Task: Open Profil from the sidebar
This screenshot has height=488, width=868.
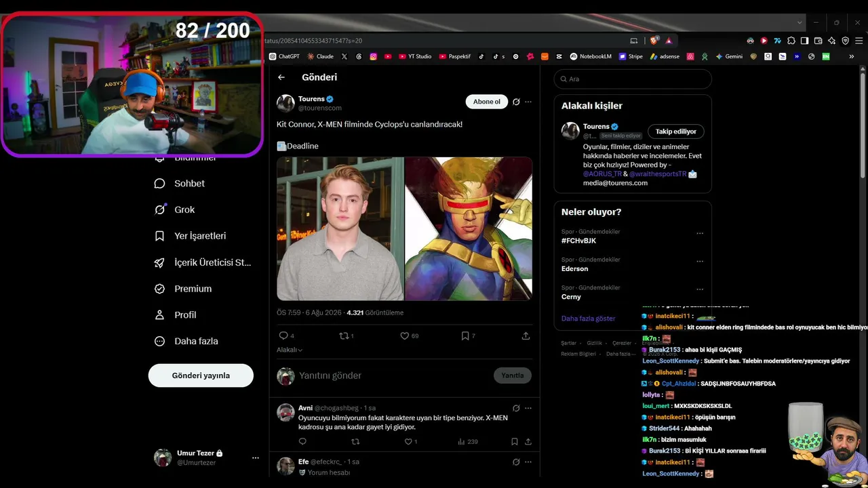Action: pos(176,315)
